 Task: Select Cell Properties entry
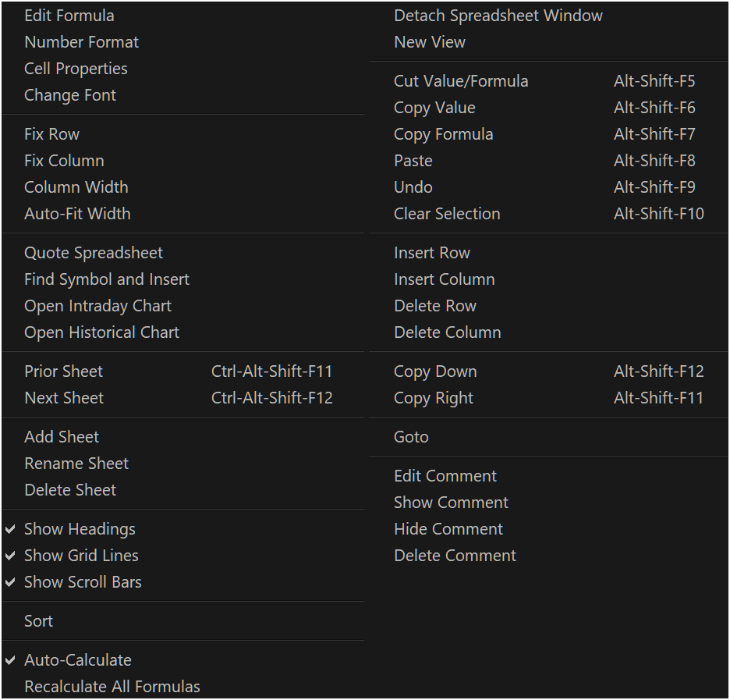(x=76, y=69)
